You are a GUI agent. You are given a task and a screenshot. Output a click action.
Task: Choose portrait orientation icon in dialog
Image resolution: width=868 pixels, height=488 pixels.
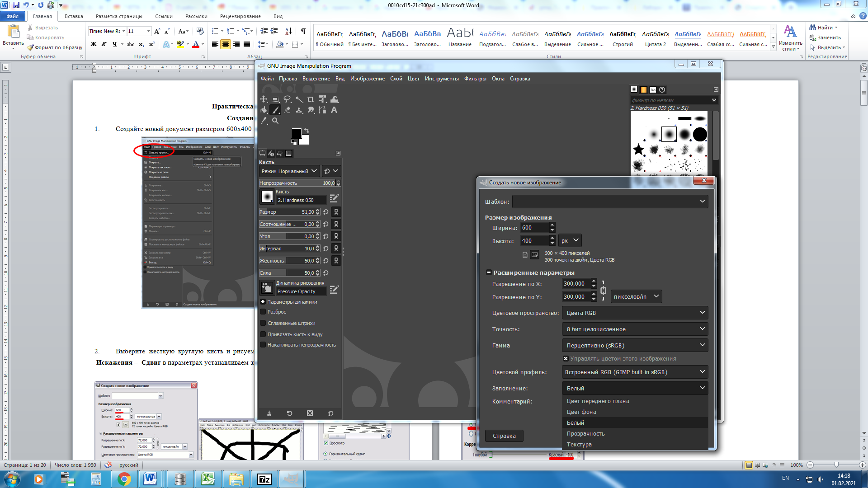coord(525,255)
